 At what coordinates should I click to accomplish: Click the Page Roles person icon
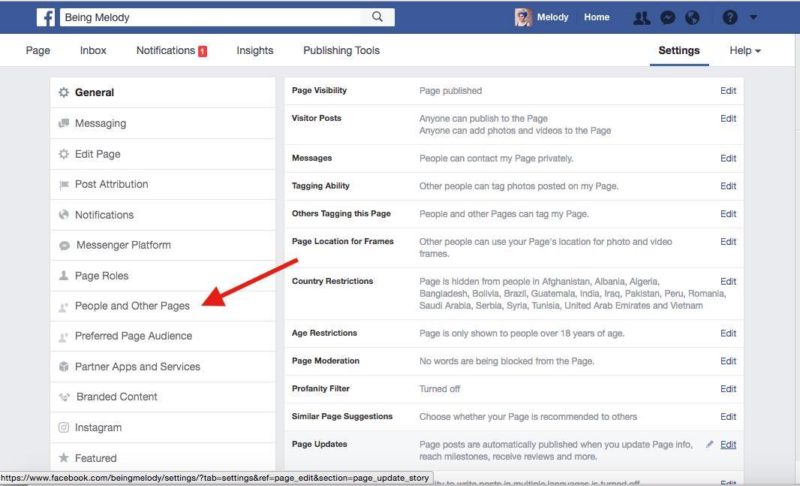tap(63, 275)
